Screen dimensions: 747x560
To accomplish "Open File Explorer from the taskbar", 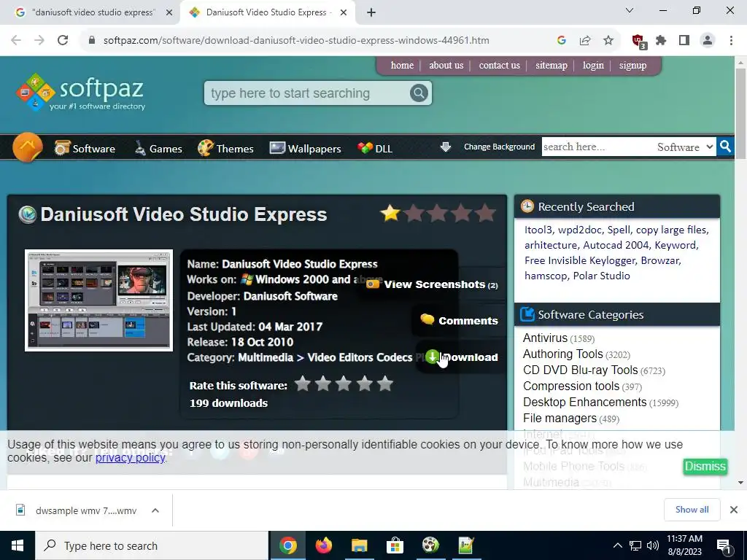I will click(359, 545).
